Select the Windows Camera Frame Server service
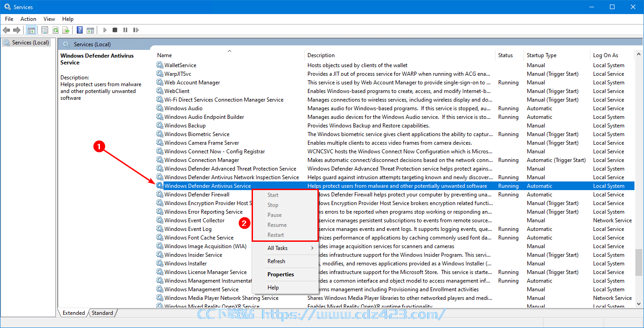644x328 pixels. pyautogui.click(x=395, y=143)
